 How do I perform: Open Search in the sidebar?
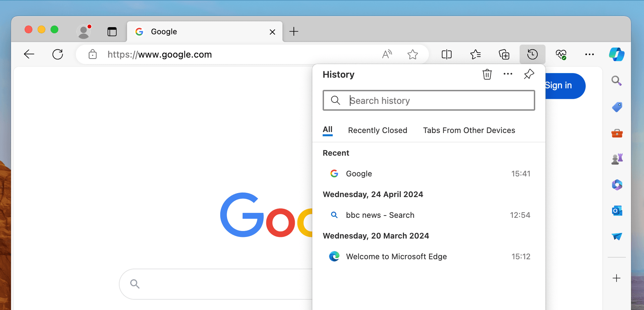616,80
